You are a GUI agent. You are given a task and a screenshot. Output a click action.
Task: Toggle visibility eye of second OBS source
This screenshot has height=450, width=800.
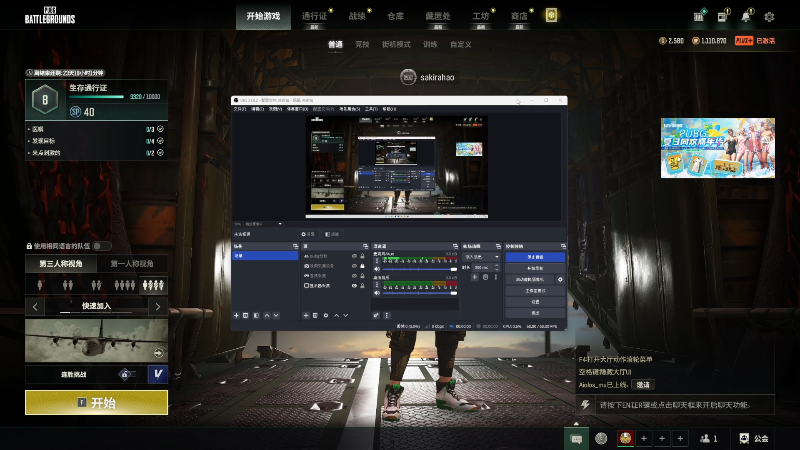354,266
